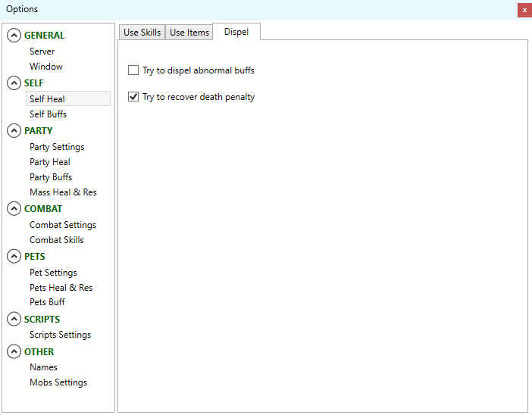Collapse the COMBAT section chevron icon
The height and width of the screenshot is (415, 532).
[14, 209]
